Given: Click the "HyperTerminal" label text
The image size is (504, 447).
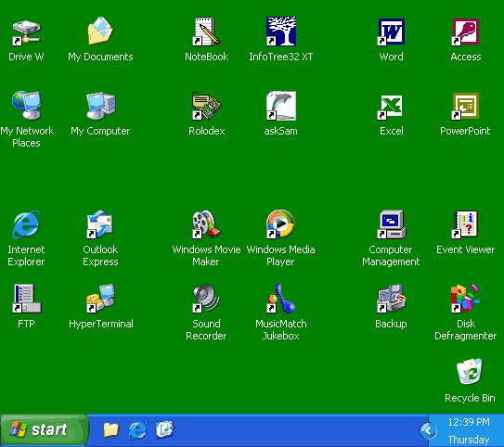Looking at the screenshot, I should 101,324.
